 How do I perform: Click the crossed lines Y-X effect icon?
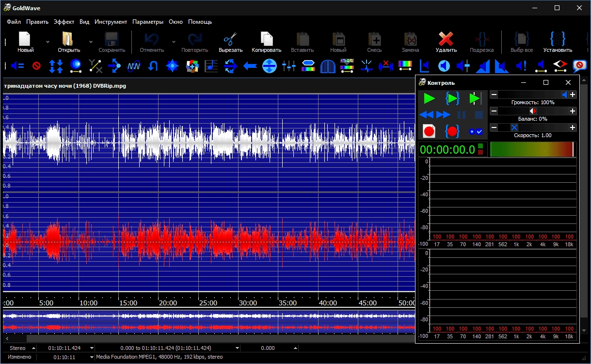95,65
